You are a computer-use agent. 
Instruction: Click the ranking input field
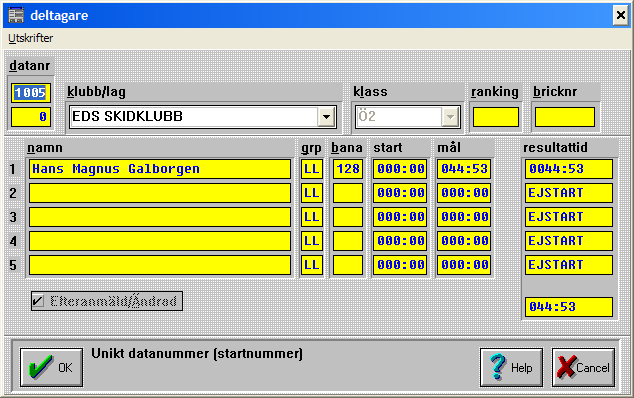click(x=496, y=117)
